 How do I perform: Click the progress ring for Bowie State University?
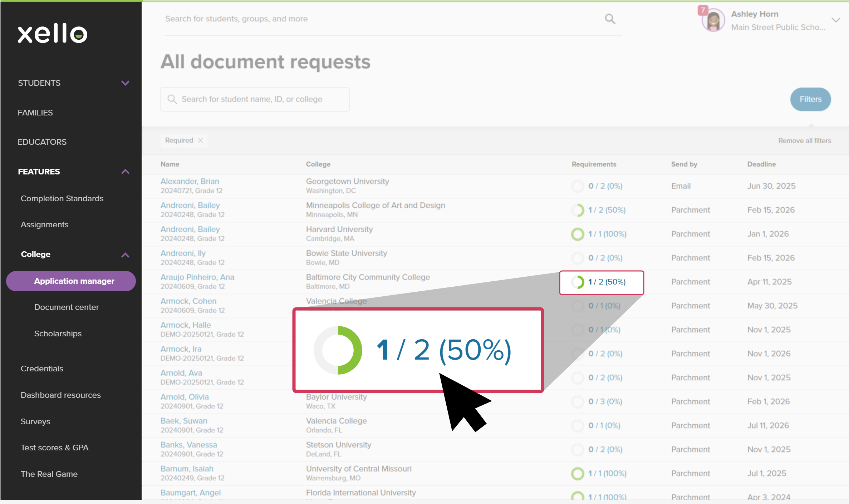[x=578, y=258]
